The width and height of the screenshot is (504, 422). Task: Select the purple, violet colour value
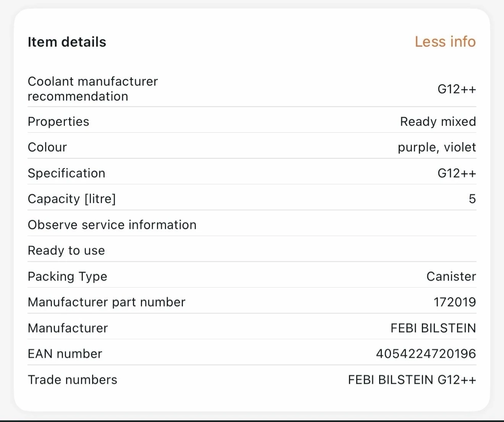click(x=436, y=147)
